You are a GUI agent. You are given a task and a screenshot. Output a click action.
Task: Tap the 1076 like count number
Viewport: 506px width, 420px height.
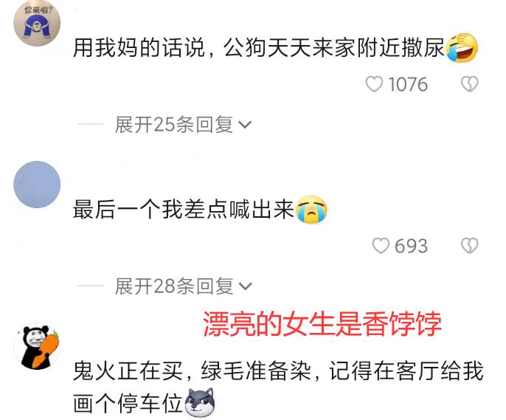tap(408, 85)
